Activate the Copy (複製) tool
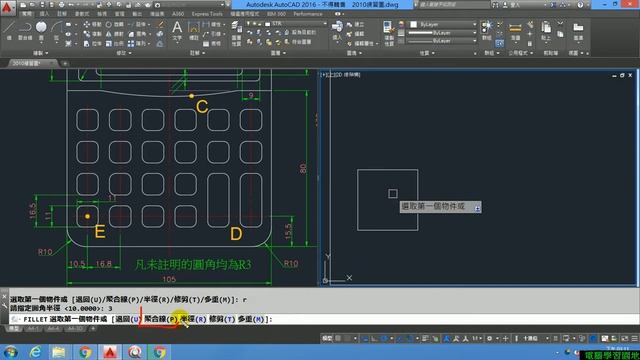 pyautogui.click(x=93, y=34)
